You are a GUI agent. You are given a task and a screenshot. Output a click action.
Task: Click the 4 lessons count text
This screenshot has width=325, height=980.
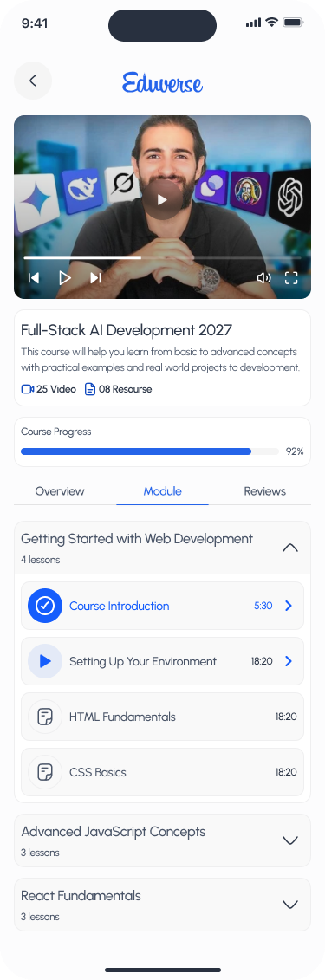41,560
